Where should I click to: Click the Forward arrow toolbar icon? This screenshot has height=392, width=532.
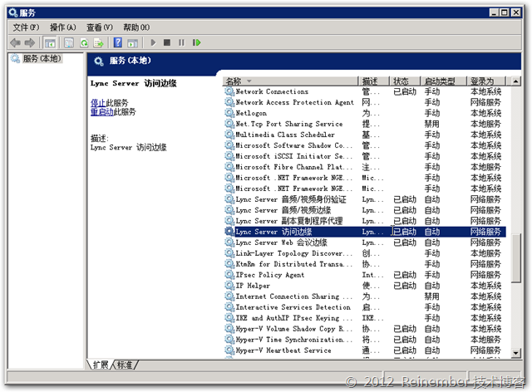(30, 42)
